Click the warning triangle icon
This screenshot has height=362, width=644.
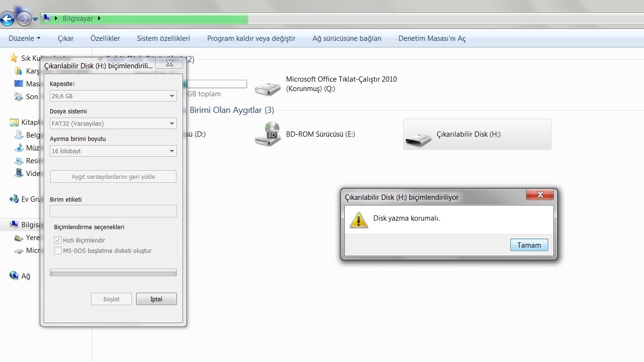359,220
